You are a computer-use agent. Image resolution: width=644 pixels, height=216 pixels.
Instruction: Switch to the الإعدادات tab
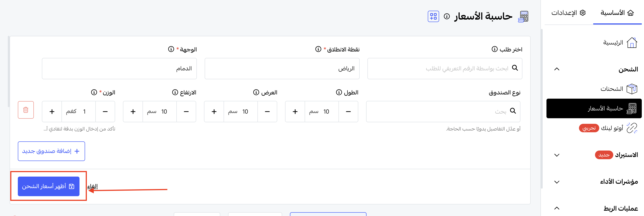point(569,12)
